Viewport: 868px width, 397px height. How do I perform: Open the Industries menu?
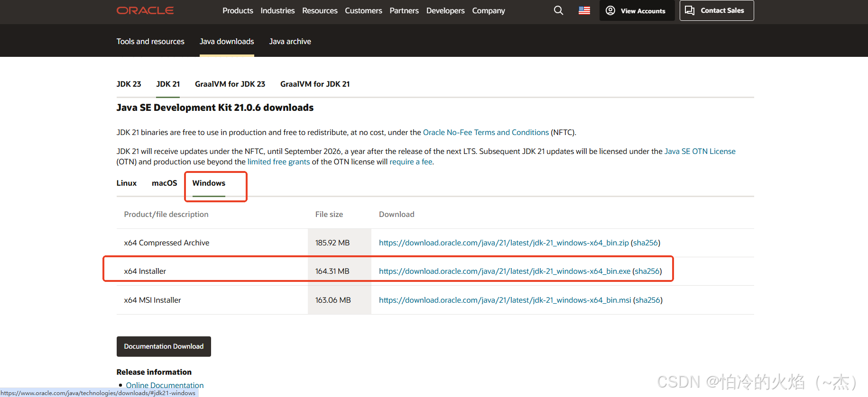277,10
